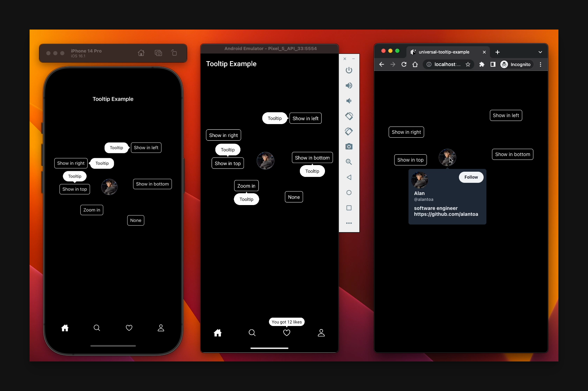Screen dimensions: 588x391
Task: Tap search tab icon in iPhone app
Action: coord(97,328)
